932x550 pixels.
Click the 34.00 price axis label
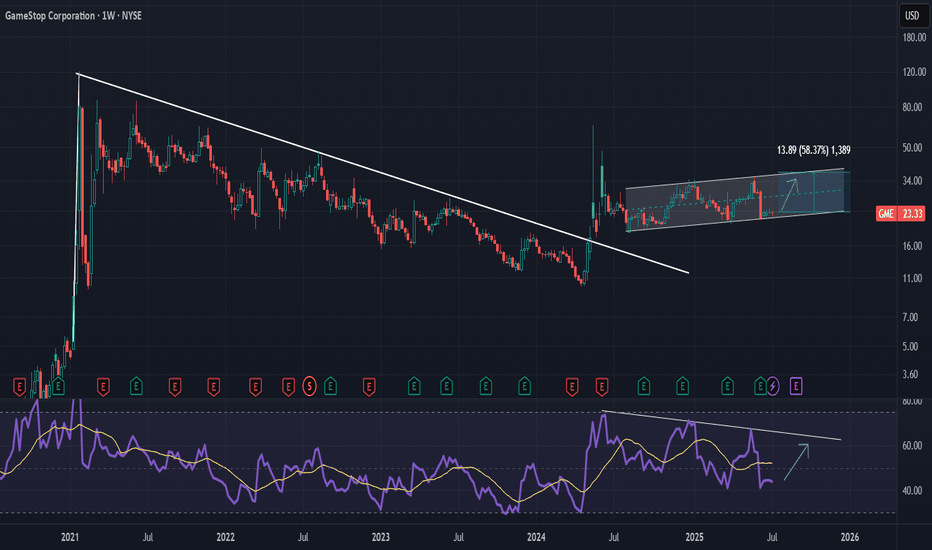[912, 181]
